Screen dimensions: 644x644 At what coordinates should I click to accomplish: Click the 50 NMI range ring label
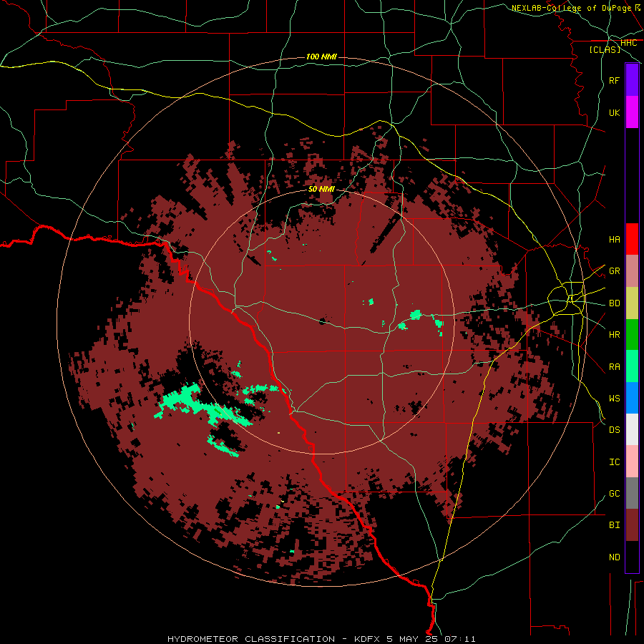click(321, 189)
